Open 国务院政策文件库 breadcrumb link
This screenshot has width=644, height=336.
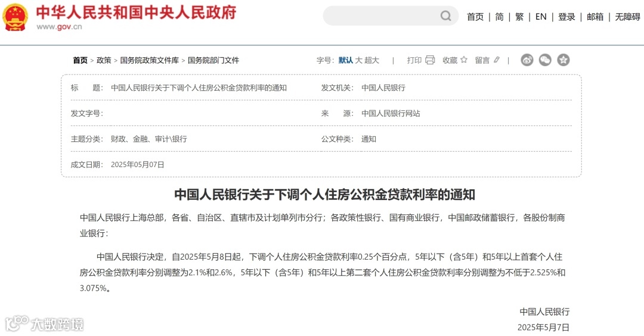150,60
